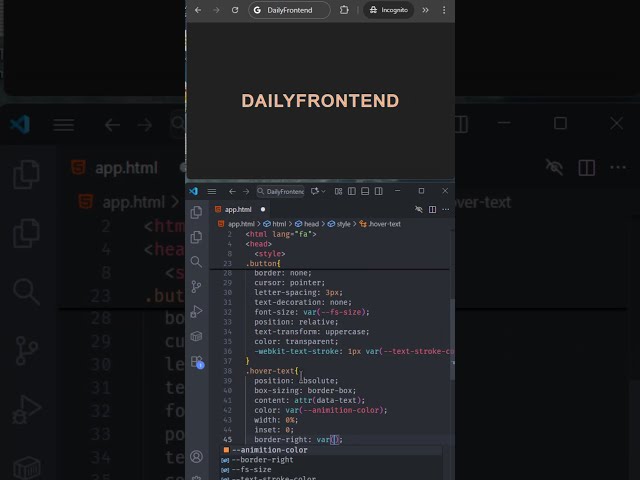The image size is (640, 480).
Task: Open Search in the front VS Code activity bar
Action: [196, 262]
